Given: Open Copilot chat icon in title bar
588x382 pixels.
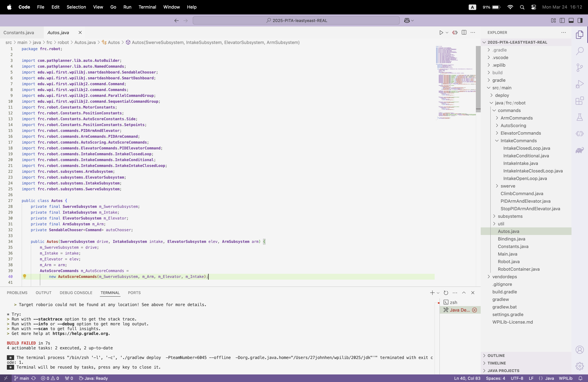Looking at the screenshot, I should click(407, 20).
